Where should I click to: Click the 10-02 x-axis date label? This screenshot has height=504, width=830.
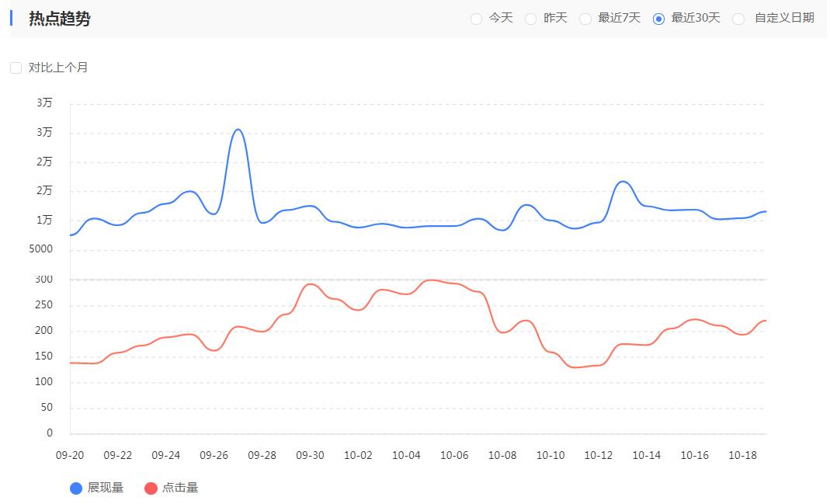click(x=358, y=456)
